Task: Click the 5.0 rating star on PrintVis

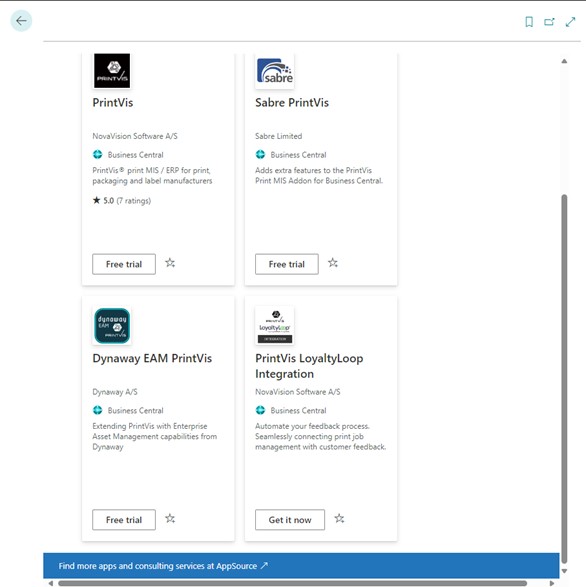Action: coord(97,200)
